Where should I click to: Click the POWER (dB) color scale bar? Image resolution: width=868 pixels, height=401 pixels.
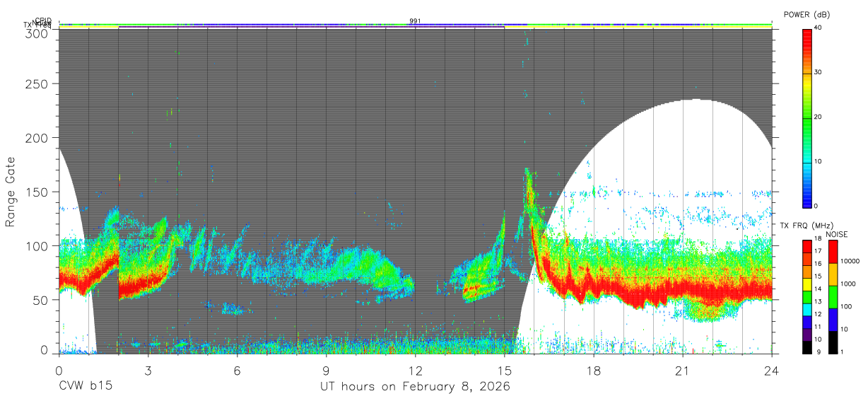[x=807, y=117]
